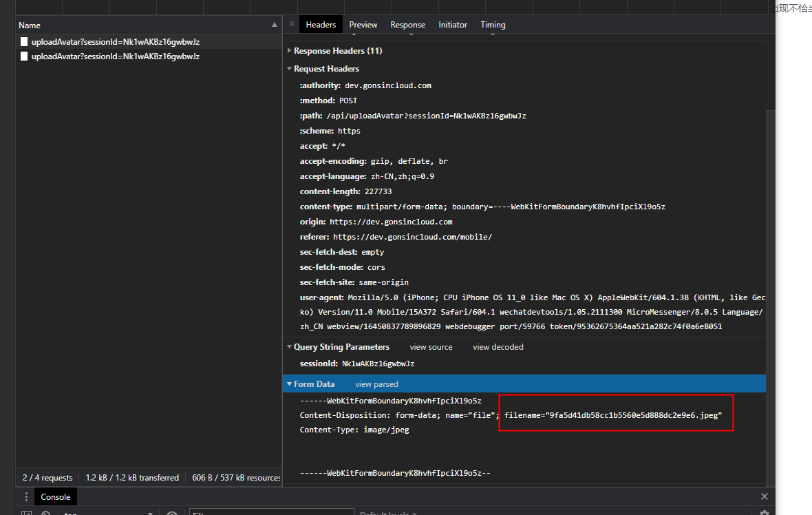This screenshot has height=515, width=812.
Task: Check the box next to the first uploadAvatar request
Action: [24, 41]
